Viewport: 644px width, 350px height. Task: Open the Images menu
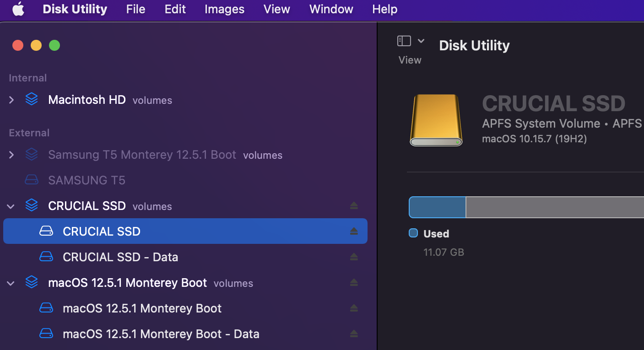tap(224, 9)
